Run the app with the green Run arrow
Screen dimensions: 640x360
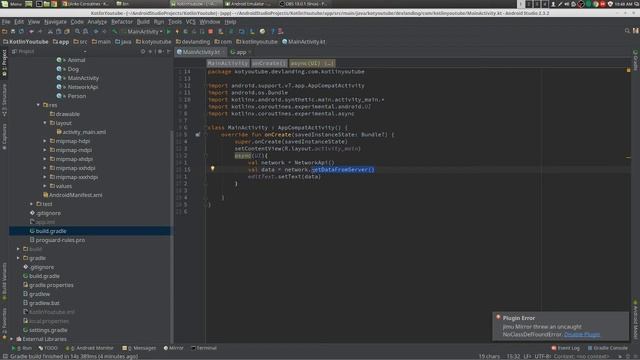[169, 31]
